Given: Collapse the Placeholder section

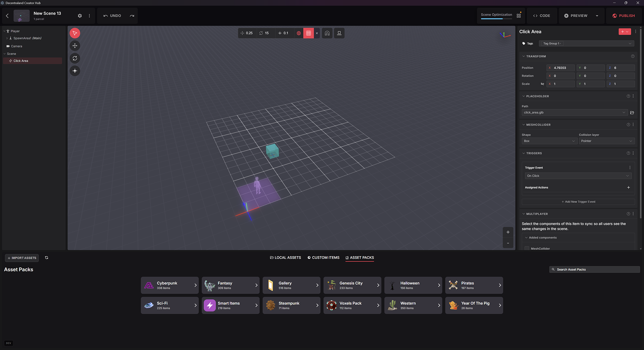Looking at the screenshot, I should (x=524, y=96).
